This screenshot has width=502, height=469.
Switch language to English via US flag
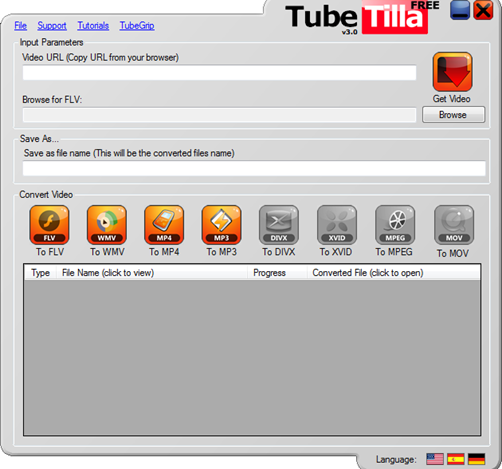[x=435, y=459]
